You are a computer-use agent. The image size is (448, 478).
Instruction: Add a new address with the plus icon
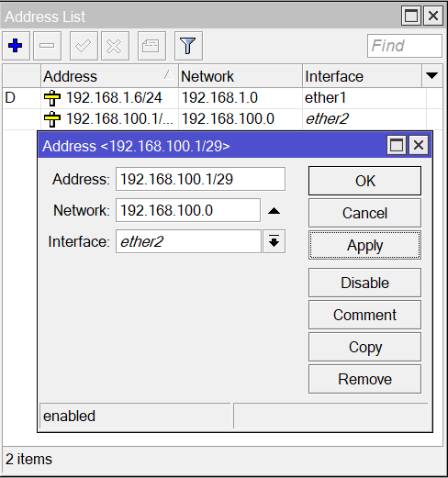[16, 46]
